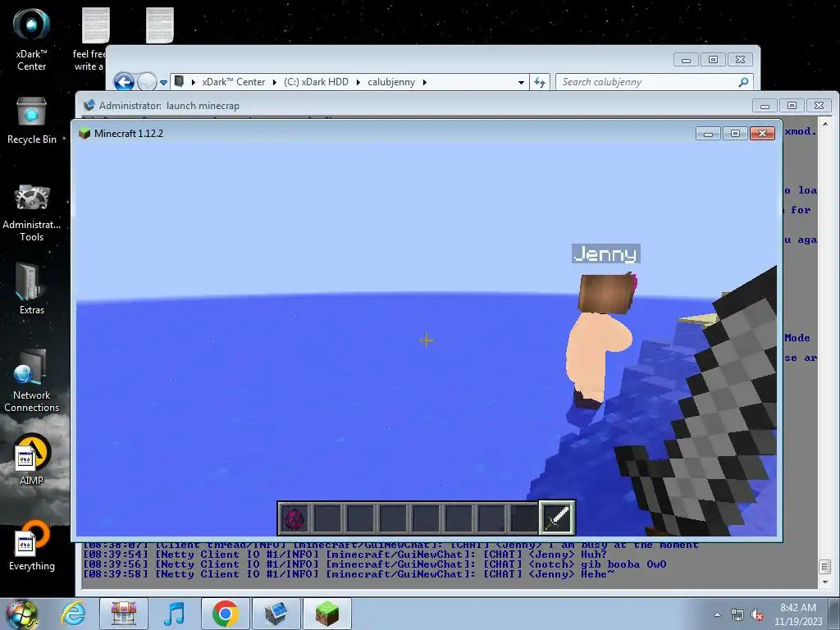This screenshot has height=630, width=840.
Task: Minimize the launch minecrap console window
Action: [x=765, y=106]
